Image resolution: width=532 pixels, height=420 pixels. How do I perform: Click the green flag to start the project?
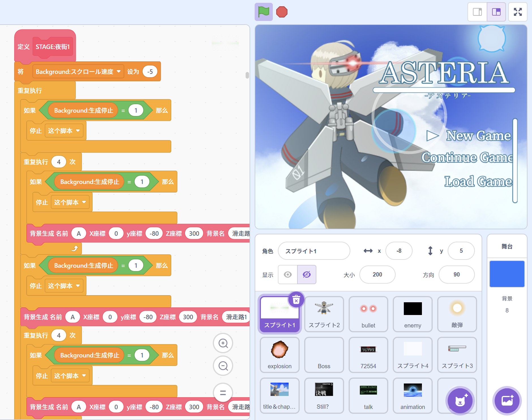[x=263, y=12]
